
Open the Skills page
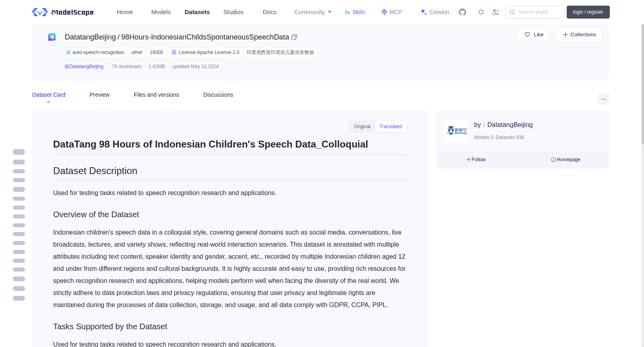pyautogui.click(x=355, y=12)
